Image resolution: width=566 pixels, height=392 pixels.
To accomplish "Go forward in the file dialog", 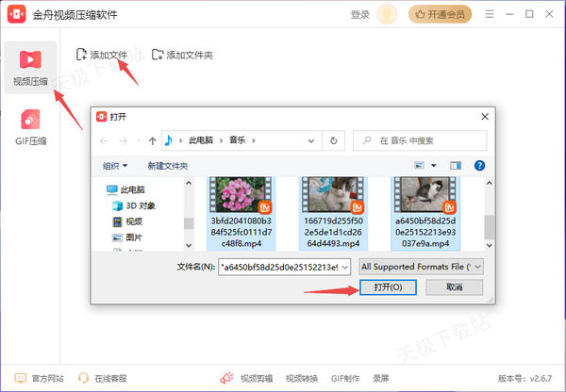I will tap(123, 140).
